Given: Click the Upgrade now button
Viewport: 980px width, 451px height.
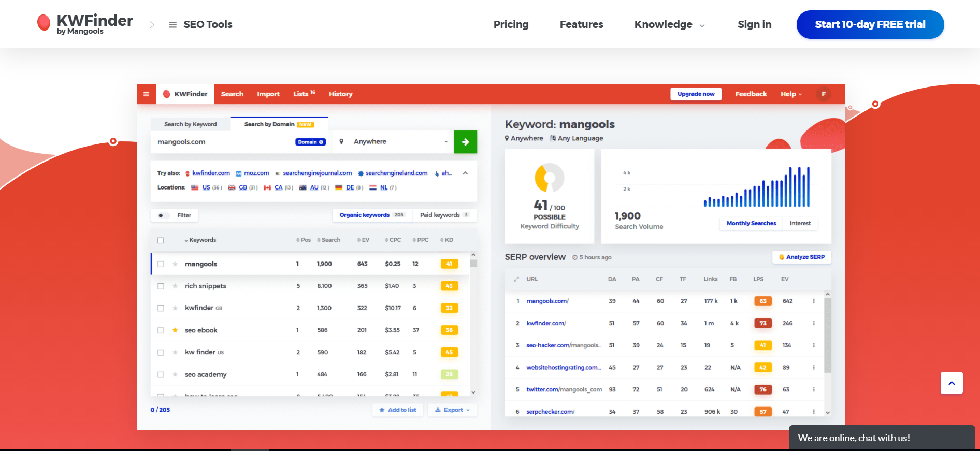Looking at the screenshot, I should (696, 94).
